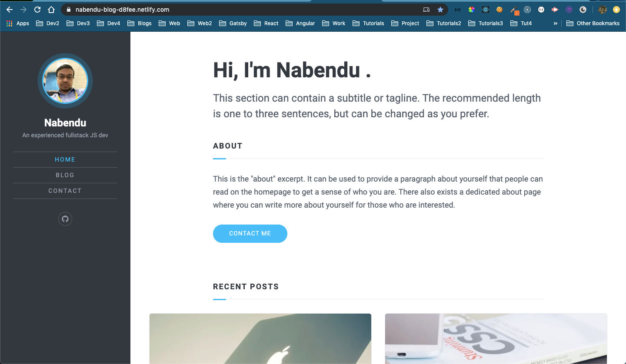Go to browser home via house icon
The height and width of the screenshot is (364, 626).
coord(51,10)
